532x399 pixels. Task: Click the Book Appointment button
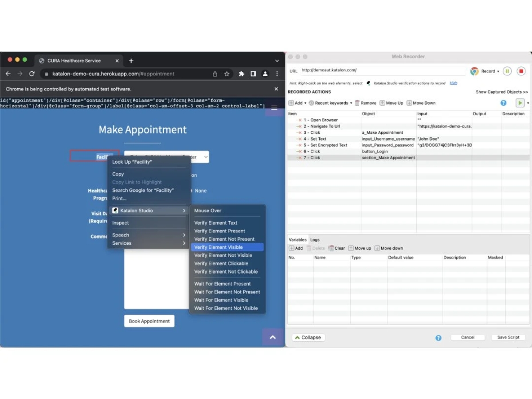pos(149,321)
